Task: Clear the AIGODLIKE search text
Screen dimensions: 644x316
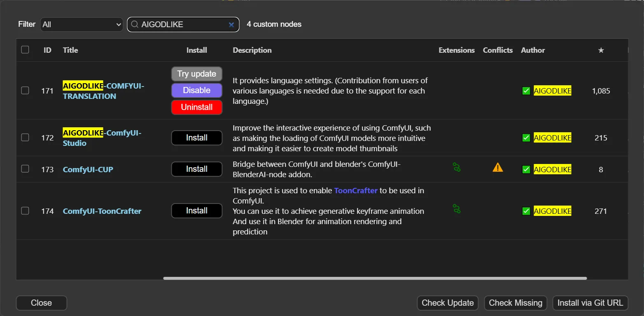Action: click(231, 25)
